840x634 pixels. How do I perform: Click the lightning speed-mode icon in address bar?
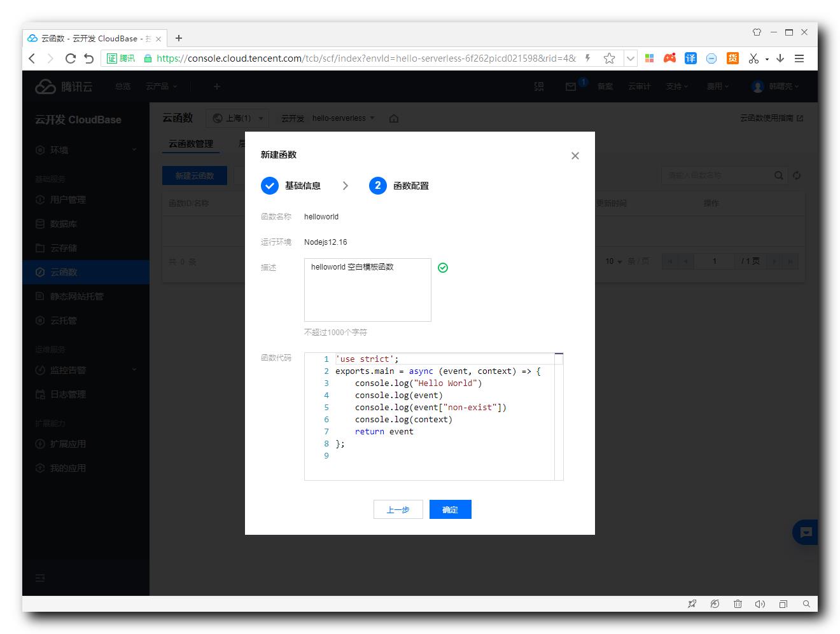588,59
